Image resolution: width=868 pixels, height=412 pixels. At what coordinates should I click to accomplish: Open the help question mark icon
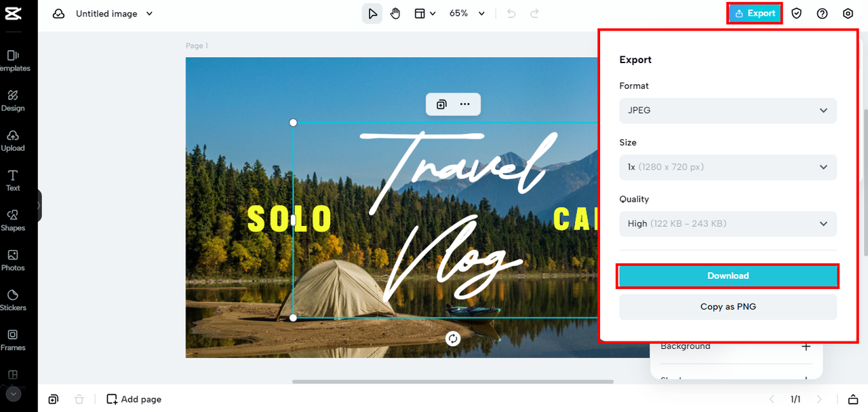(x=823, y=14)
